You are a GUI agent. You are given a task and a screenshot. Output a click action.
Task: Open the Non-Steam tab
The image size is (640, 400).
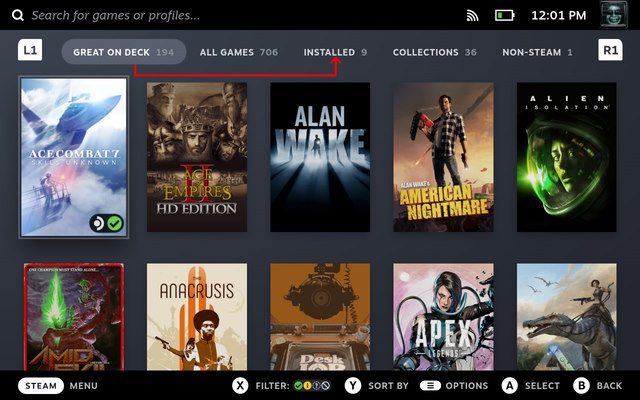(537, 52)
